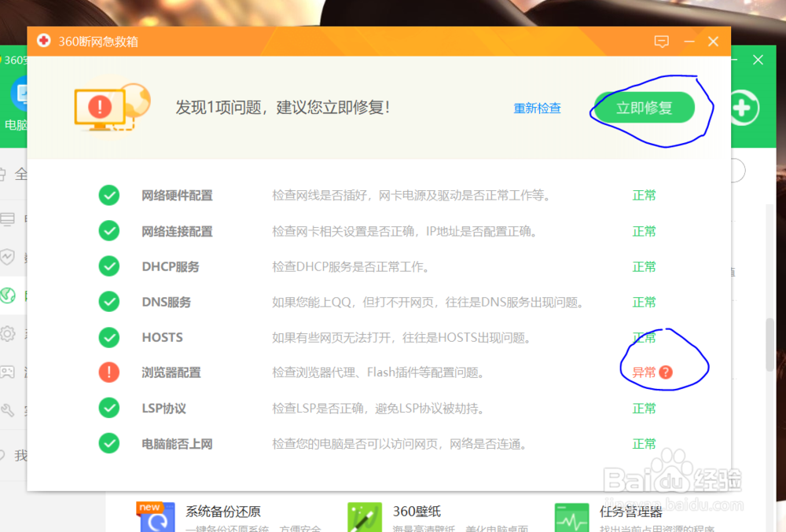Click the warning monitor icon in header

click(x=112, y=107)
